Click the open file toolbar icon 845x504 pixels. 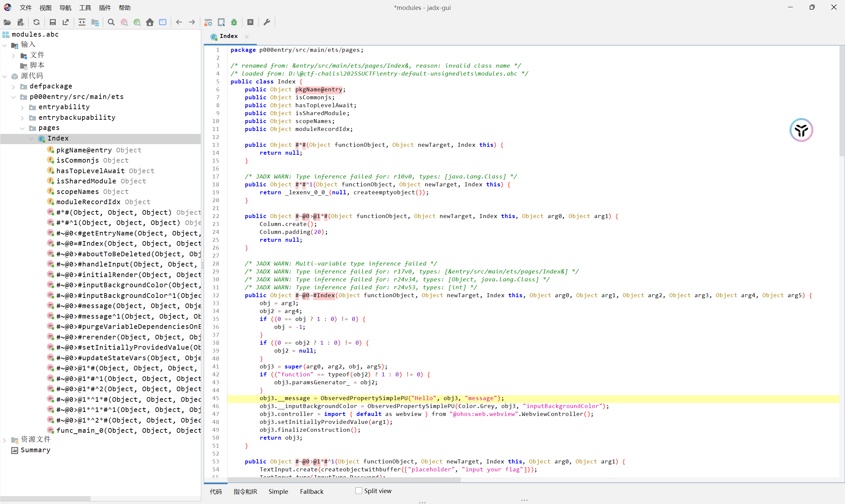(7, 22)
